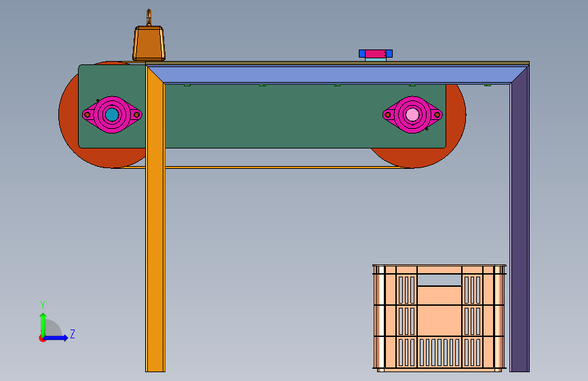Select the light pink shaft end in right bearing
Screen dimensions: 588x381
pyautogui.click(x=412, y=115)
